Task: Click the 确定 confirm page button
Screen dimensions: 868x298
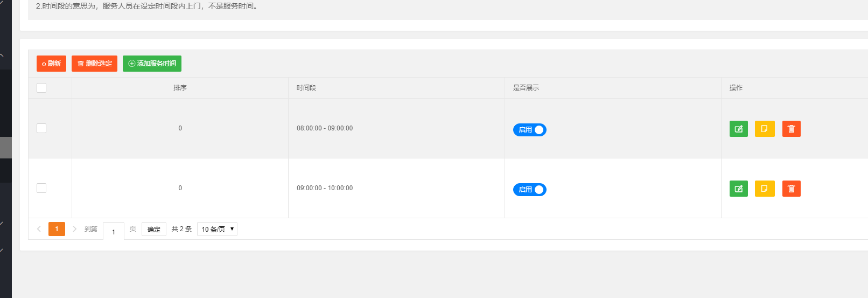Action: tap(154, 229)
